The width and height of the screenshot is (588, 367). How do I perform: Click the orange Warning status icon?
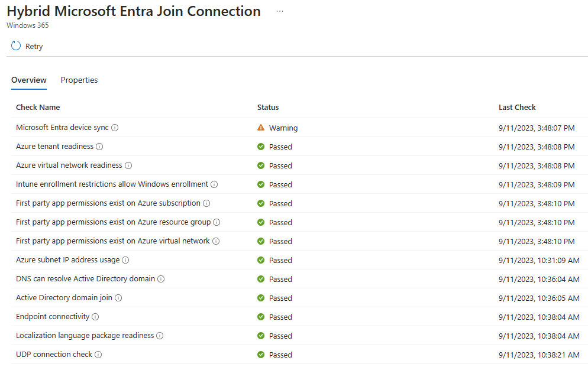tap(261, 128)
